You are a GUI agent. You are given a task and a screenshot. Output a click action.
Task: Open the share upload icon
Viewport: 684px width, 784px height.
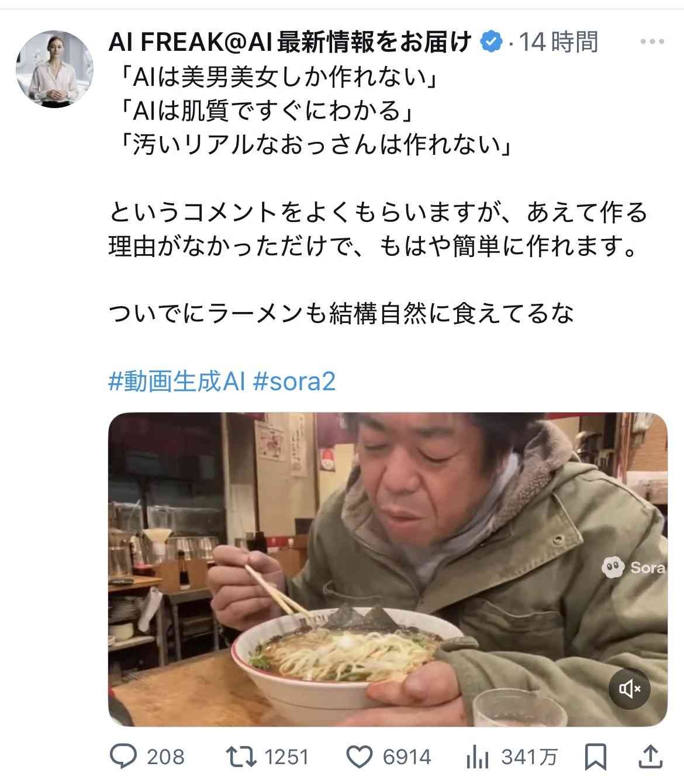tap(652, 757)
